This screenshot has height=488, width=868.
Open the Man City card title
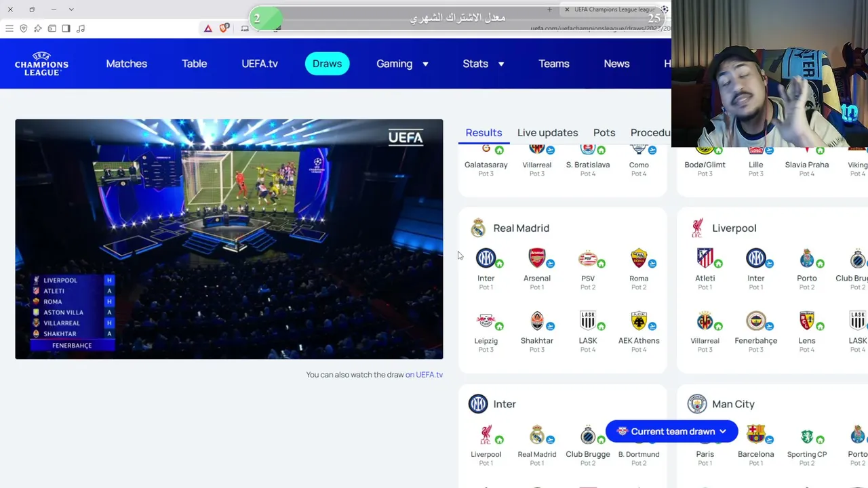click(x=733, y=404)
